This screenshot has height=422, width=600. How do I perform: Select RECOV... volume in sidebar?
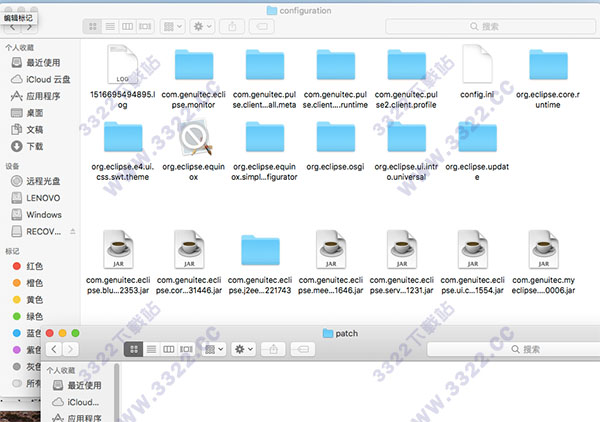(x=36, y=231)
